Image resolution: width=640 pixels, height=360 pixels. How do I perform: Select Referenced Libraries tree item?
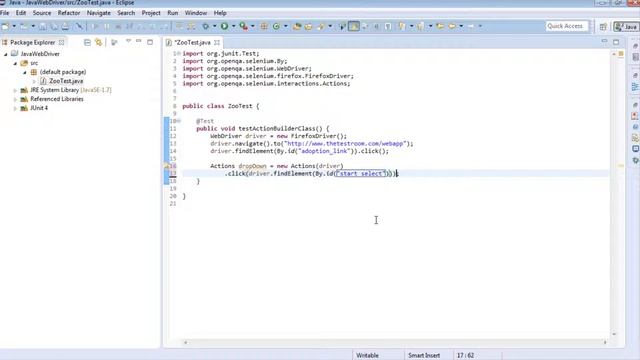[56, 99]
